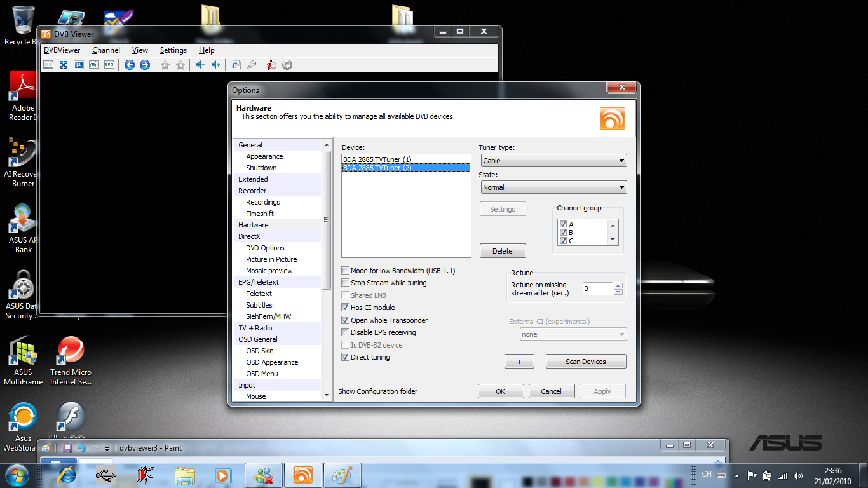Open Windows Media Player from the taskbar

[222, 475]
